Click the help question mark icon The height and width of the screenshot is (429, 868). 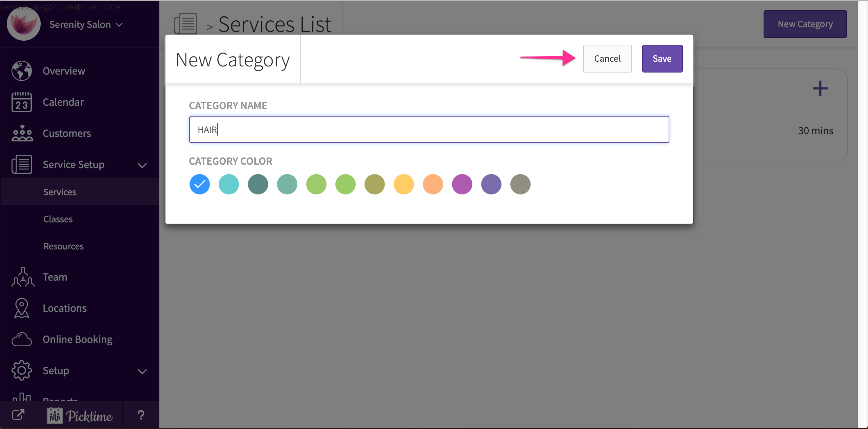(x=141, y=415)
